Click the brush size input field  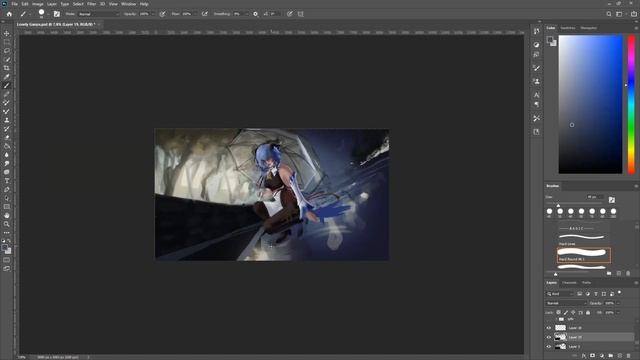594,197
